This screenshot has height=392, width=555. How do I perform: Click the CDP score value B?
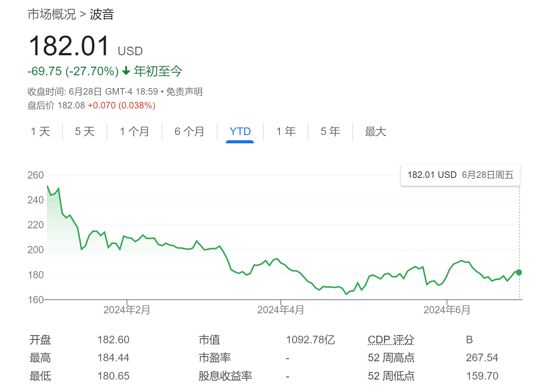click(x=469, y=340)
